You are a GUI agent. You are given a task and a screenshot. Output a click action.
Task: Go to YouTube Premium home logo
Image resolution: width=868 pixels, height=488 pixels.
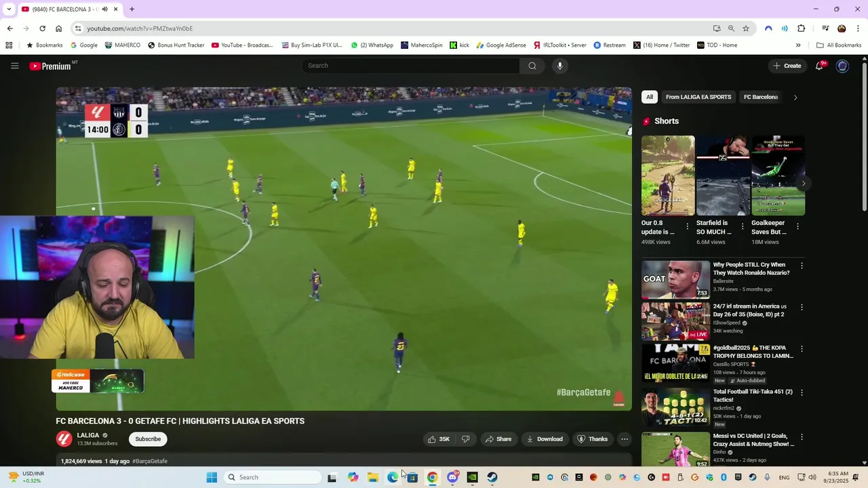click(50, 66)
